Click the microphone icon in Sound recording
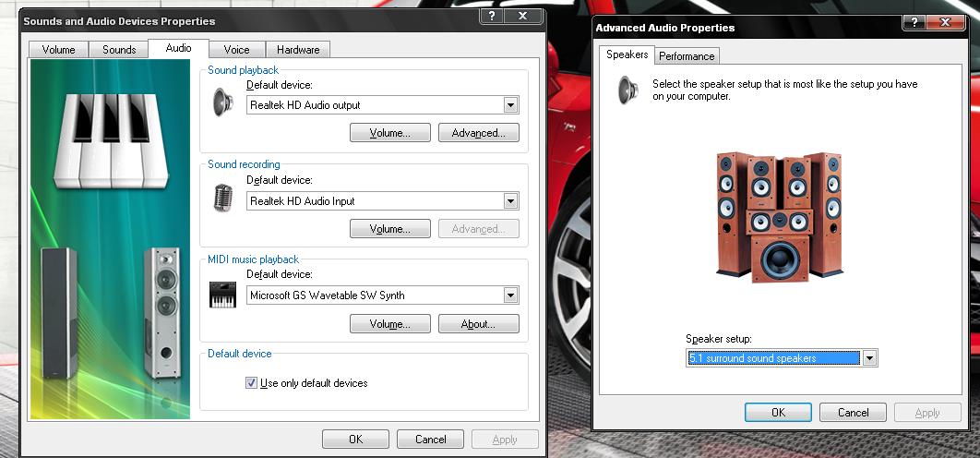The width and height of the screenshot is (980, 458). tap(222, 198)
